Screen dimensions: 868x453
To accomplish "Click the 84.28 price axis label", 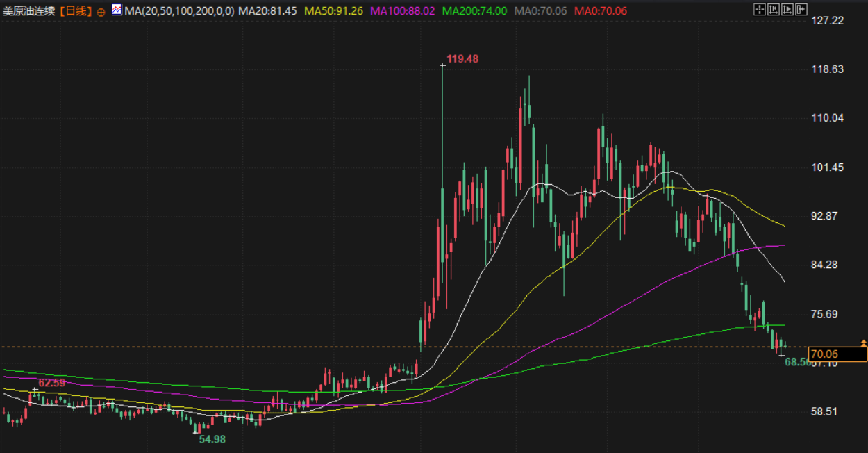I will click(x=826, y=265).
